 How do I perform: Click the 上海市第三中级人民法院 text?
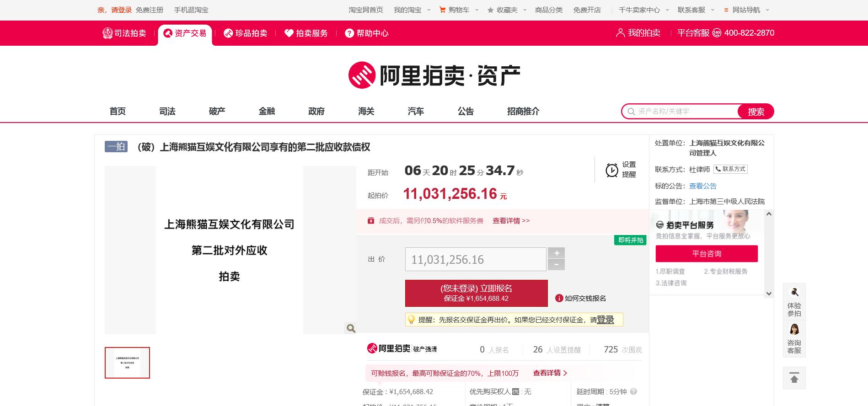click(727, 201)
